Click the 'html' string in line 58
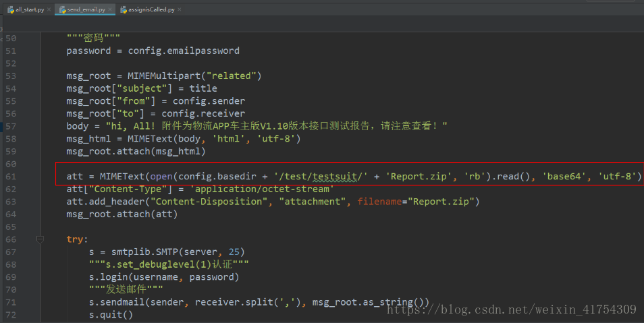This screenshot has height=323, width=644. click(228, 139)
